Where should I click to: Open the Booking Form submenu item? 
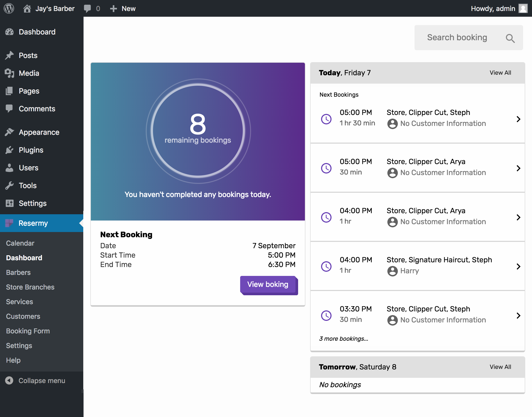pos(28,331)
